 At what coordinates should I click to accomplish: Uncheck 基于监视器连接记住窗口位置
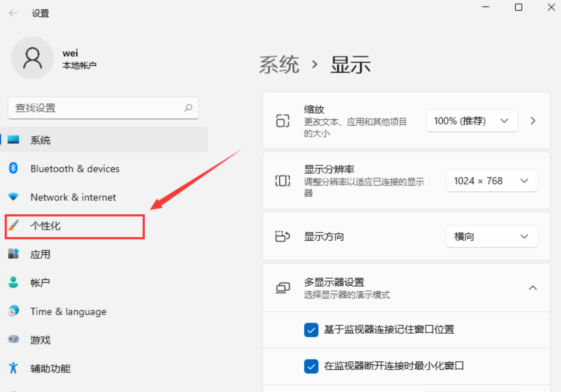pos(311,330)
